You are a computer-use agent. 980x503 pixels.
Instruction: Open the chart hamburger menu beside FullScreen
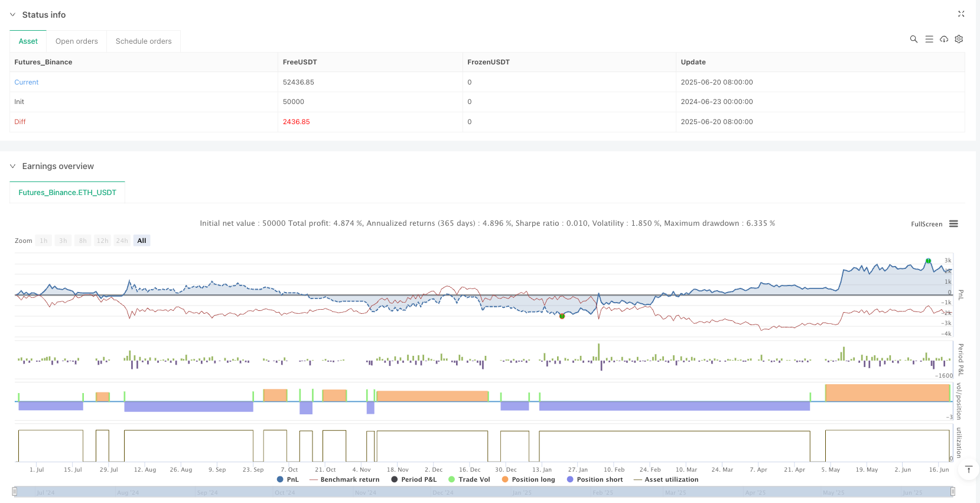point(953,224)
